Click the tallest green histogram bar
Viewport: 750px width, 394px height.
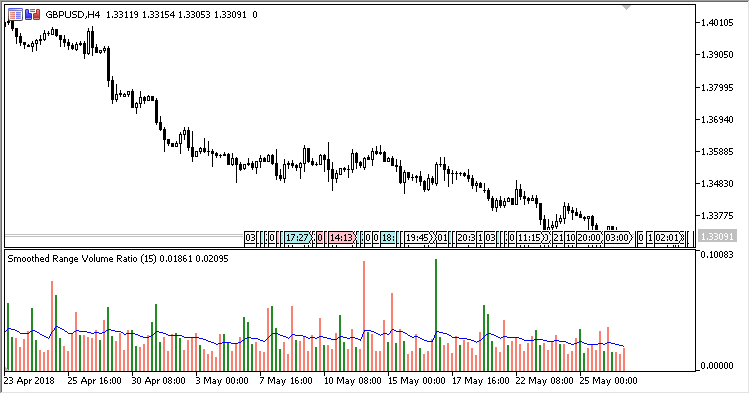click(436, 315)
